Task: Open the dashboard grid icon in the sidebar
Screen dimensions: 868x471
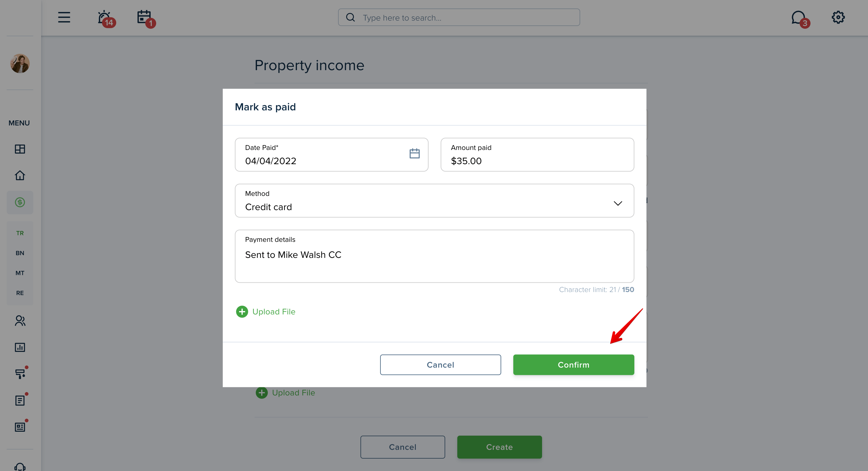Action: (20, 149)
